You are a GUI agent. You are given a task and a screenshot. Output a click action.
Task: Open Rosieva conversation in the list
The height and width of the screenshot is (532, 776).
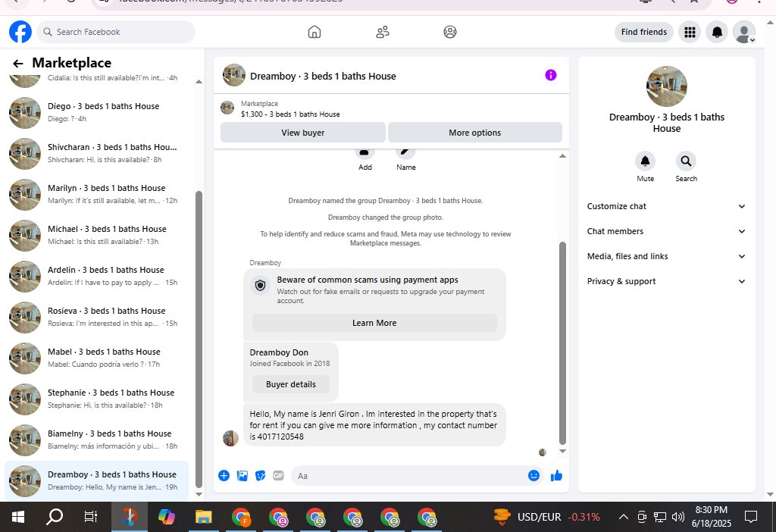97,318
